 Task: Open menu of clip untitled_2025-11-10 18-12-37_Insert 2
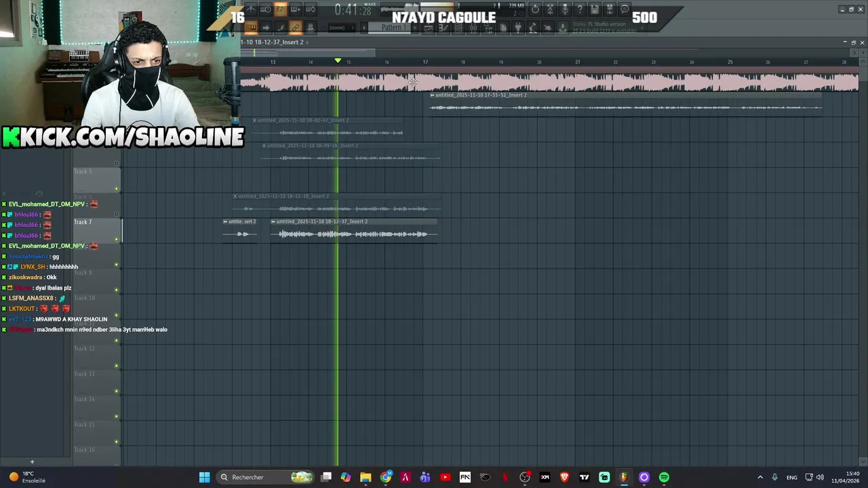point(273,222)
